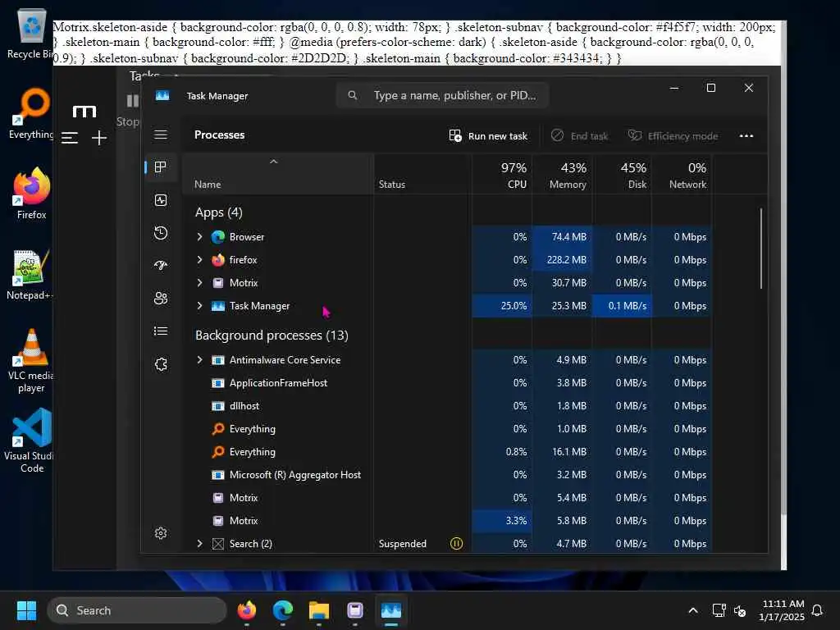Select Microsoft (R) Aggregator Host process
The image size is (840, 630).
point(447,475)
